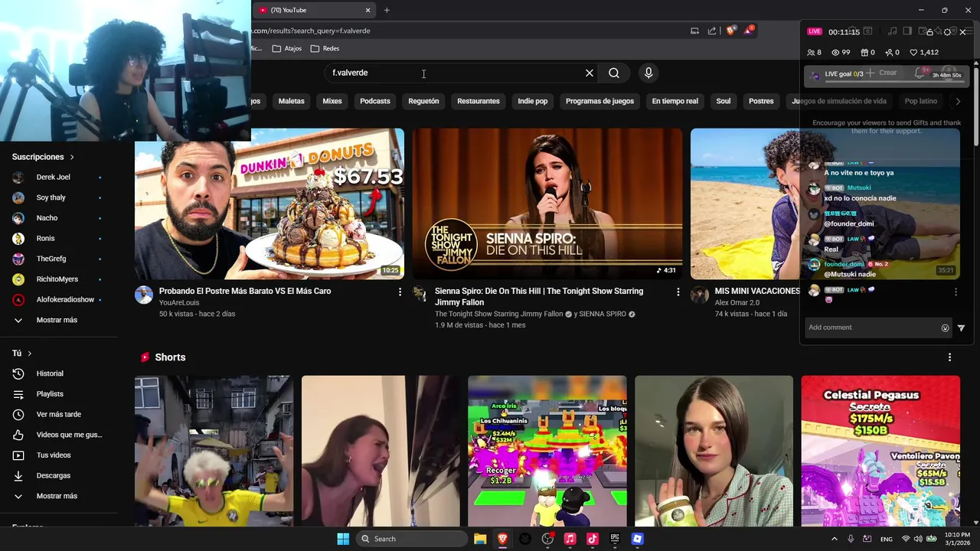The height and width of the screenshot is (551, 980).
Task: Open YouAreLouis channel link
Action: click(179, 303)
